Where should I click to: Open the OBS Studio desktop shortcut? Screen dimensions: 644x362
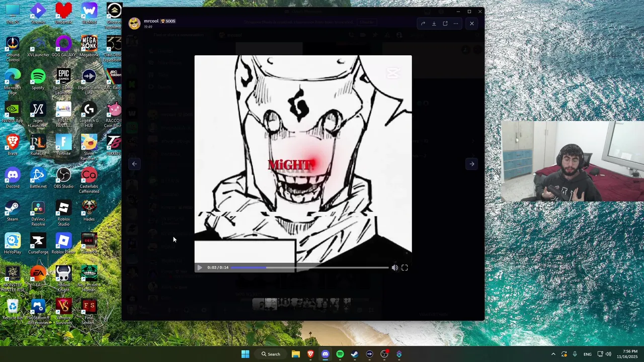[x=63, y=177]
